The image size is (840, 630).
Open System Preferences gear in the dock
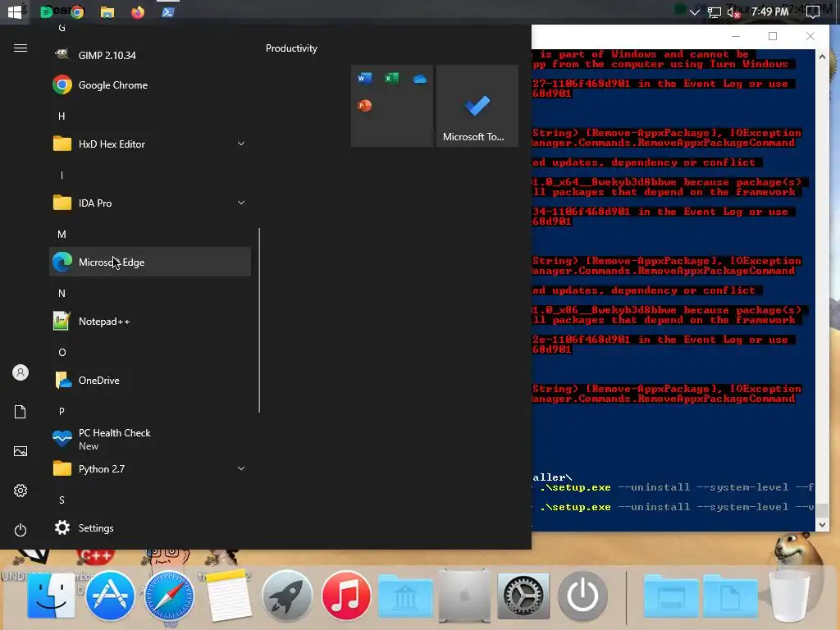[523, 596]
